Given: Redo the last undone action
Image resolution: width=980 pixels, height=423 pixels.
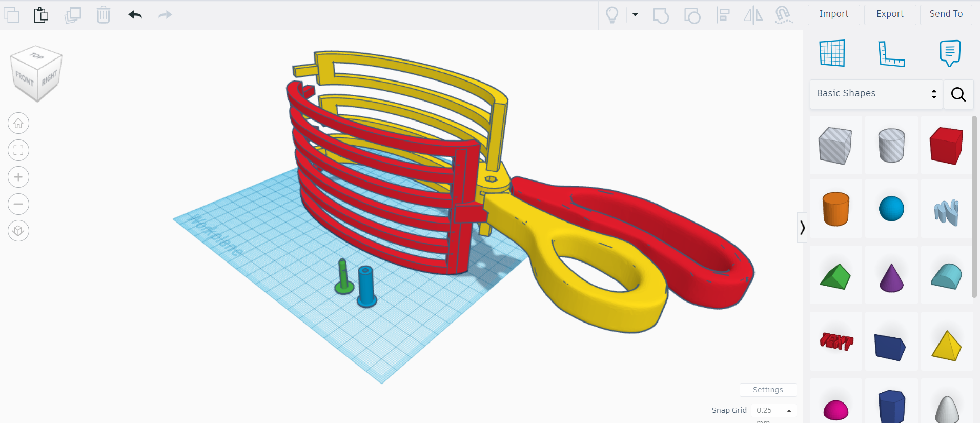Looking at the screenshot, I should pos(165,15).
